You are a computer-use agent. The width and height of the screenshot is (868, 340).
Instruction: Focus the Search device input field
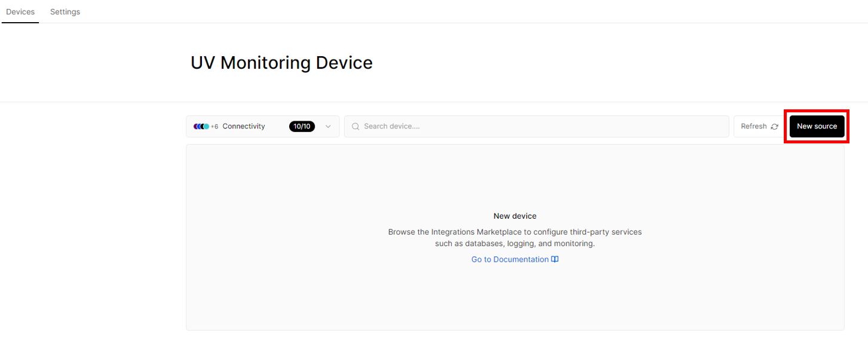click(x=536, y=127)
